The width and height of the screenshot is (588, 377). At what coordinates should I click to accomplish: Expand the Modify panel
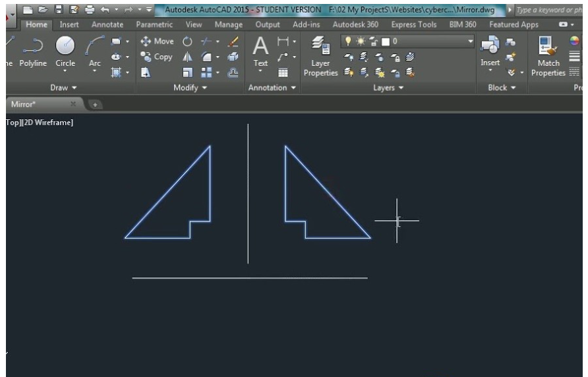pos(190,88)
